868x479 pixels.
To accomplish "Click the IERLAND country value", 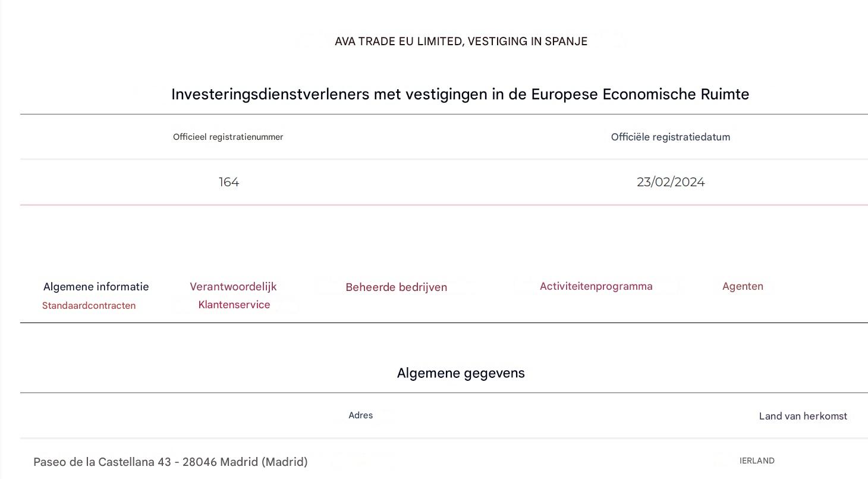I will point(756,460).
